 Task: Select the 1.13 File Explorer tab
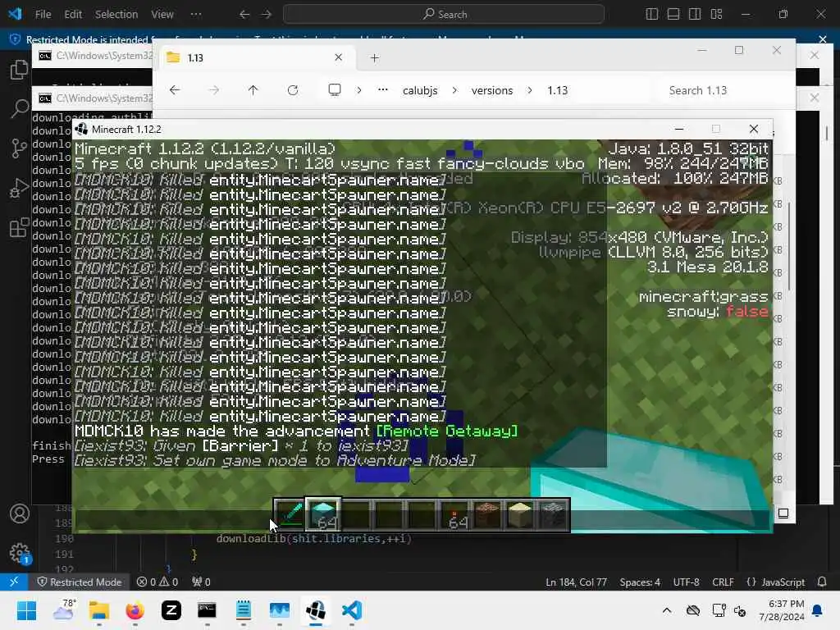click(255, 57)
